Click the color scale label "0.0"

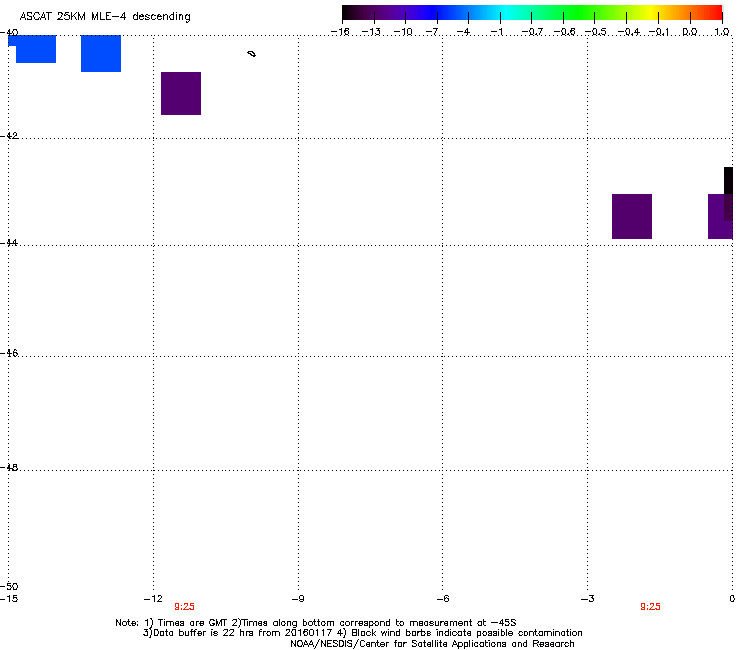coord(690,32)
